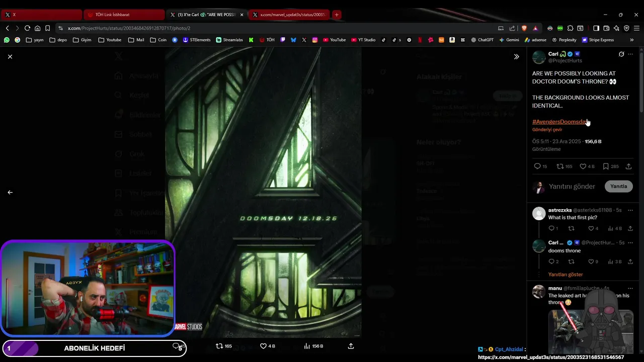
Task: Open the Perplexity bookmark
Action: pyautogui.click(x=564, y=40)
